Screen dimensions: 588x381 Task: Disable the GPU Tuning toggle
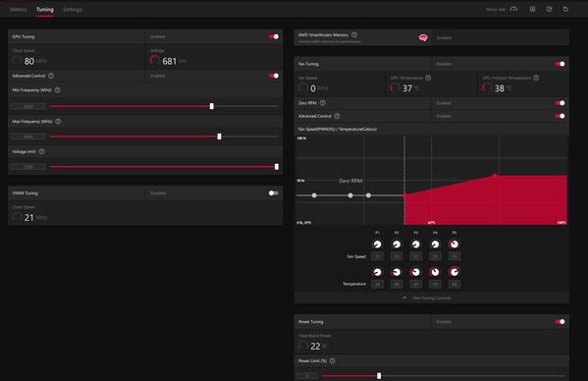click(274, 36)
